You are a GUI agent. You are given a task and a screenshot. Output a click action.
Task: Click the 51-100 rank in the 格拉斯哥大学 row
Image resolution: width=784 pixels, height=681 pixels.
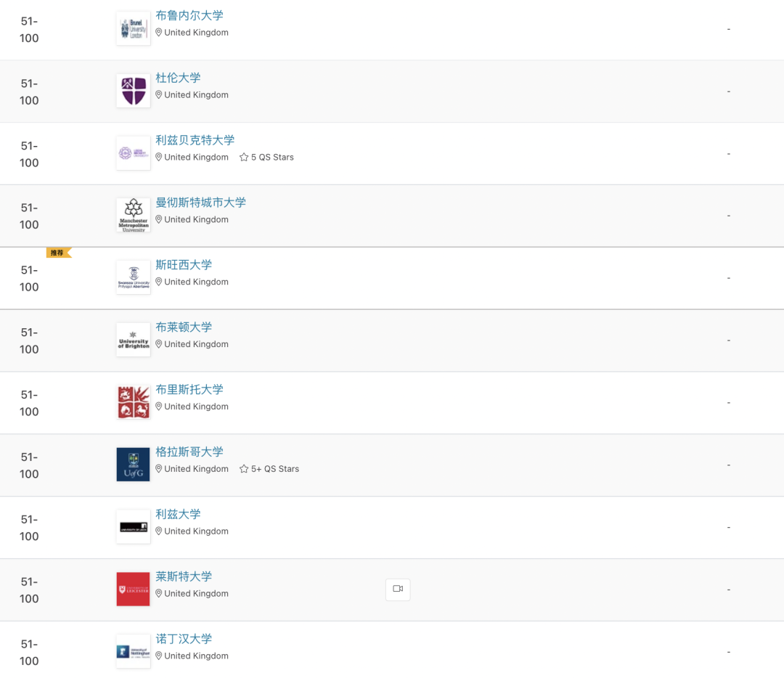click(x=29, y=465)
